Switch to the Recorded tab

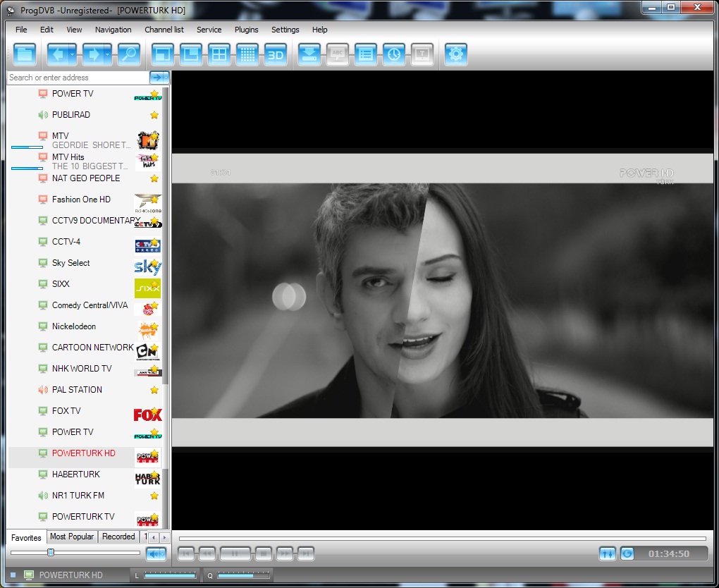pyautogui.click(x=118, y=537)
